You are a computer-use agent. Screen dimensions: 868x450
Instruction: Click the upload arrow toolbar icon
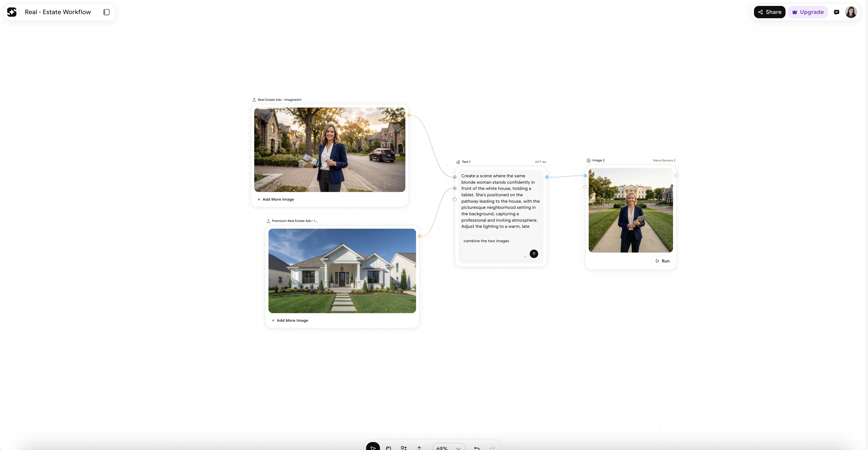click(x=419, y=448)
